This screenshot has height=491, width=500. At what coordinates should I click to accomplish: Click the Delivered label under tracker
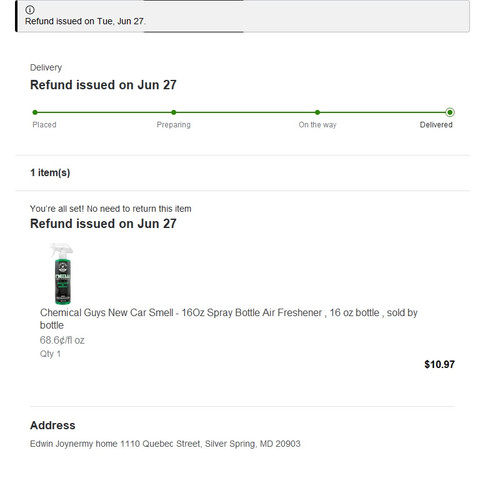click(436, 125)
